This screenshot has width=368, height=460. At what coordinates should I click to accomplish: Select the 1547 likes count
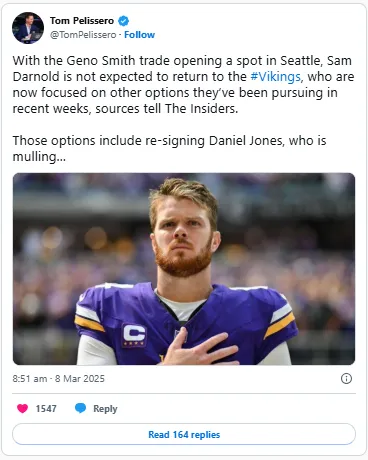[46, 409]
